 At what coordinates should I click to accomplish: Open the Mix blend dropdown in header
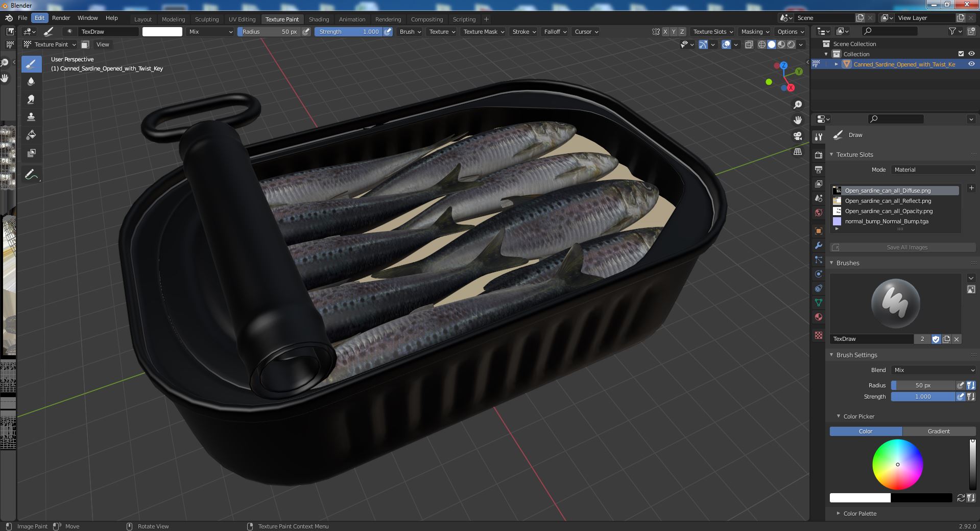210,32
